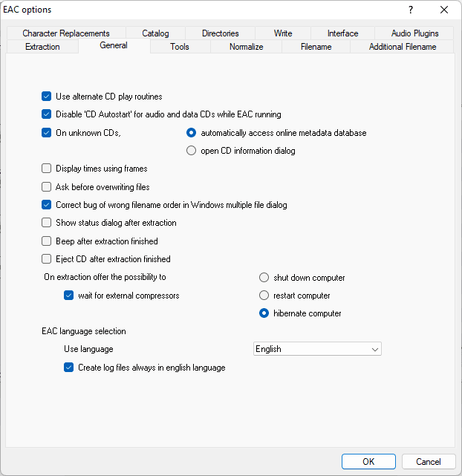The image size is (462, 476).
Task: Select shut down computer option
Action: [x=264, y=278]
